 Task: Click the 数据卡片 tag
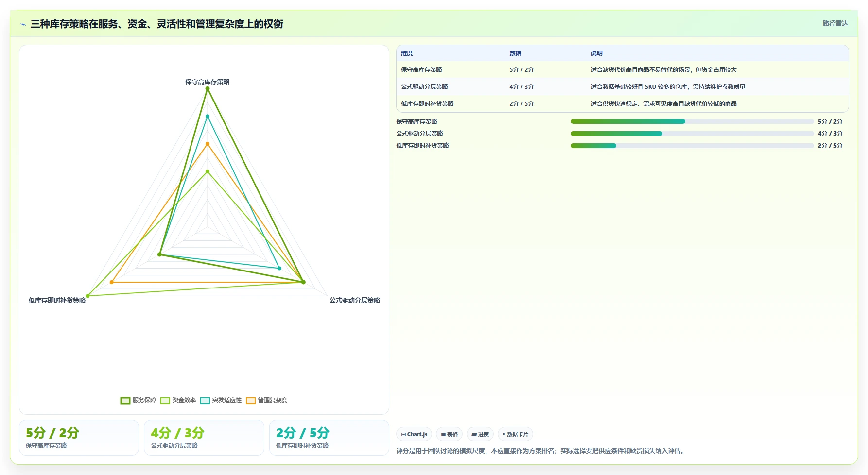(515, 434)
